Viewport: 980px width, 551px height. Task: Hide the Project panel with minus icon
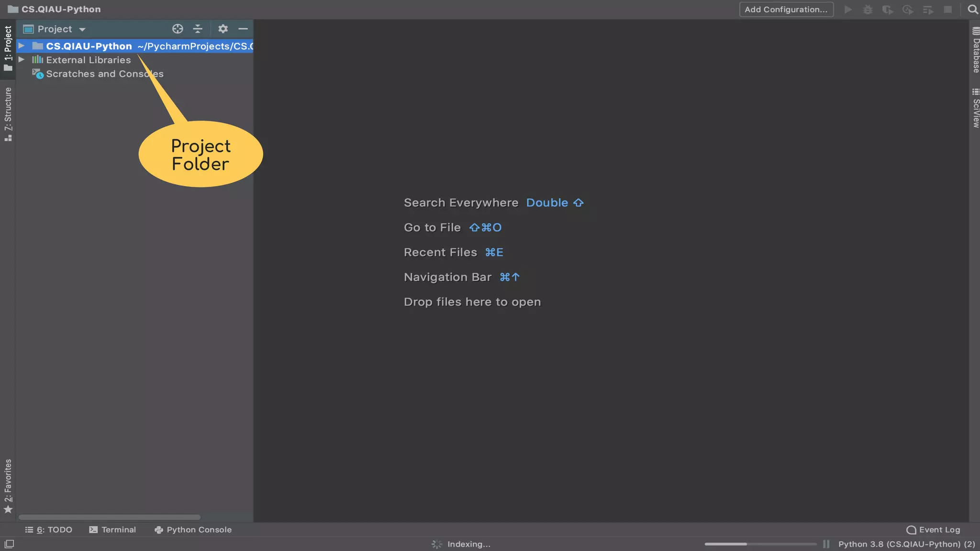coord(243,29)
